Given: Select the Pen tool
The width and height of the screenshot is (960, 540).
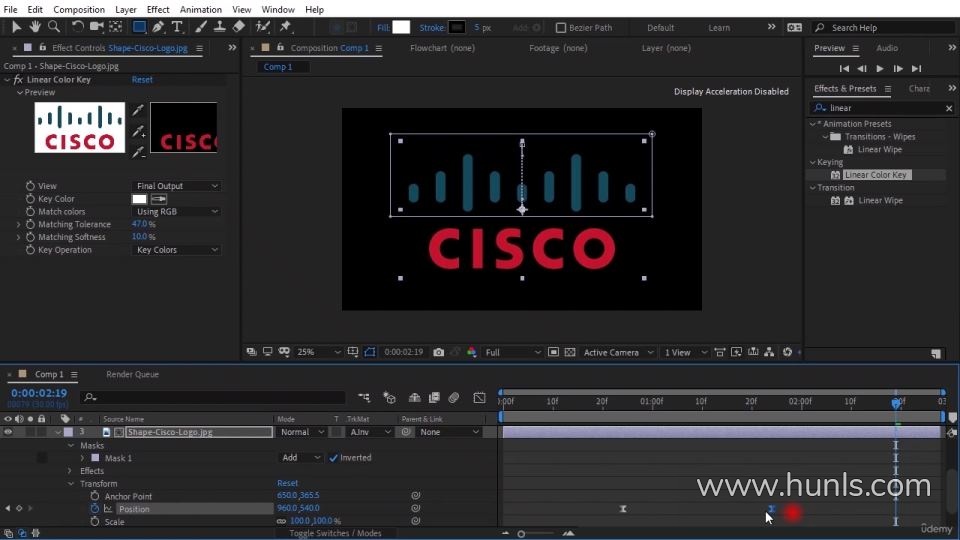Looking at the screenshot, I should 160,27.
